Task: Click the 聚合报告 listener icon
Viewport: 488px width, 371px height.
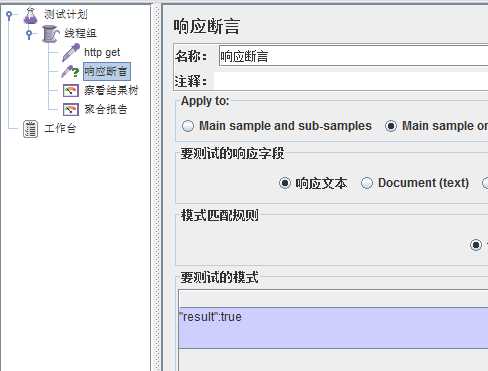Action: click(71, 109)
